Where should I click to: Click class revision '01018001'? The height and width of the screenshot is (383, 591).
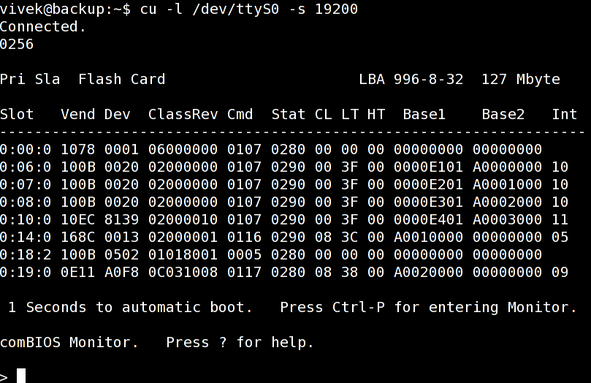(183, 255)
